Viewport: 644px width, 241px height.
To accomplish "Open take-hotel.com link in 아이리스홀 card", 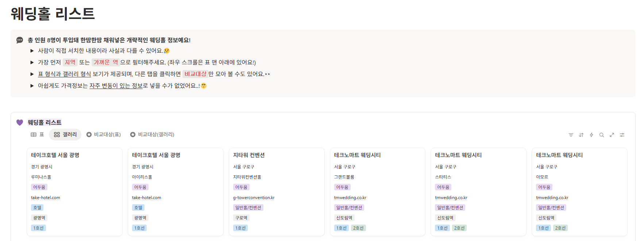I will tap(147, 198).
